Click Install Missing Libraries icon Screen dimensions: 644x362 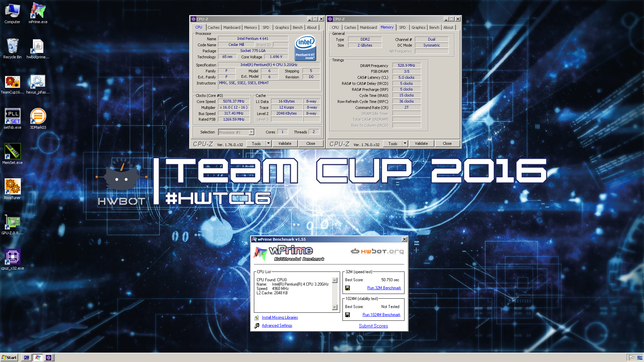257,317
